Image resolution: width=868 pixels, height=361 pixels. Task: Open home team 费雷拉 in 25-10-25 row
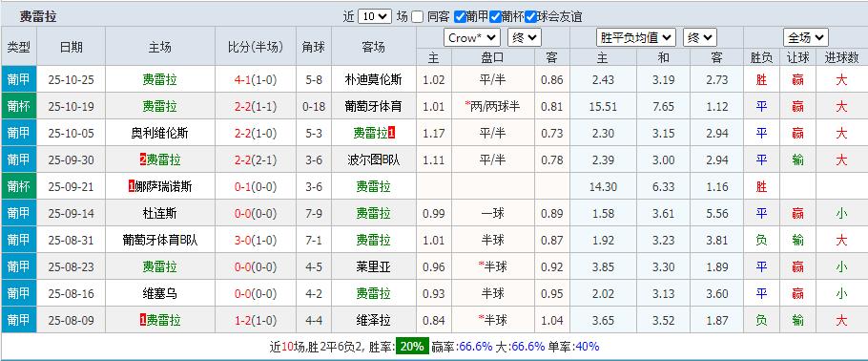(x=160, y=79)
